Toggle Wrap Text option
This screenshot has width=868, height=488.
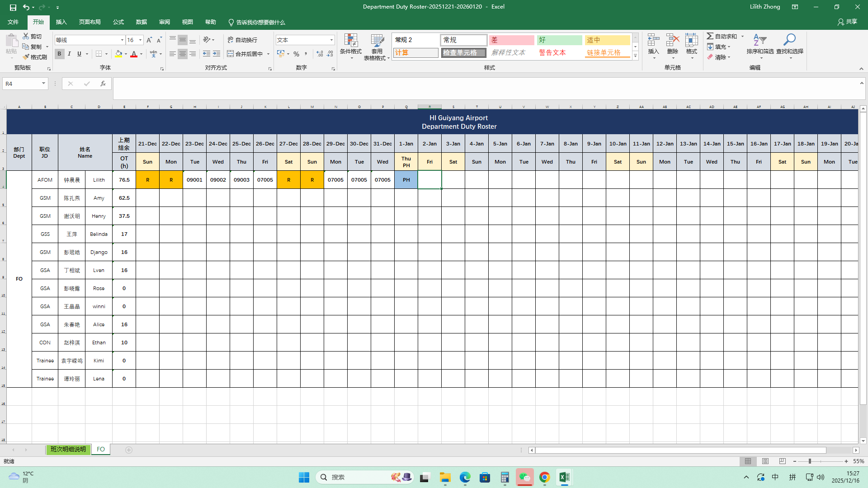click(242, 40)
